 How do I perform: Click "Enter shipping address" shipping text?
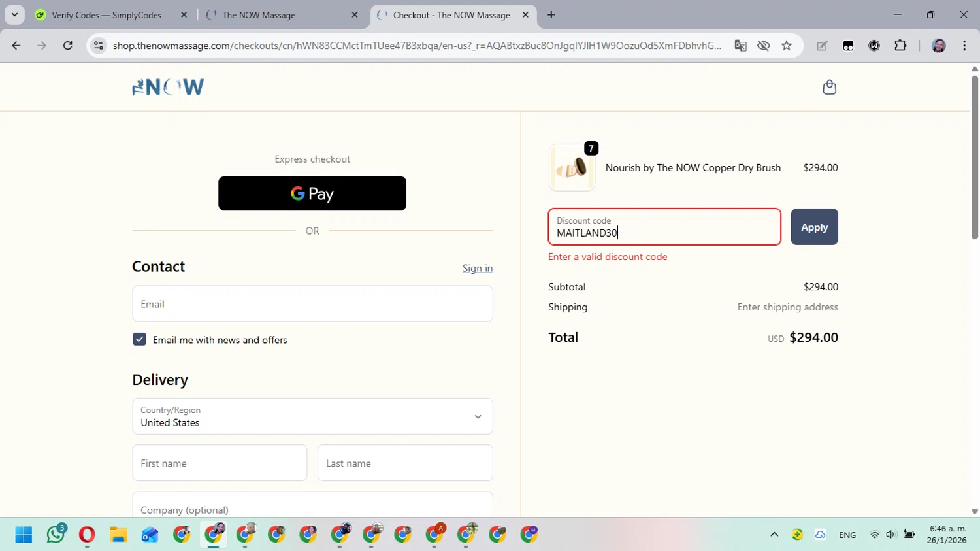pyautogui.click(x=787, y=307)
